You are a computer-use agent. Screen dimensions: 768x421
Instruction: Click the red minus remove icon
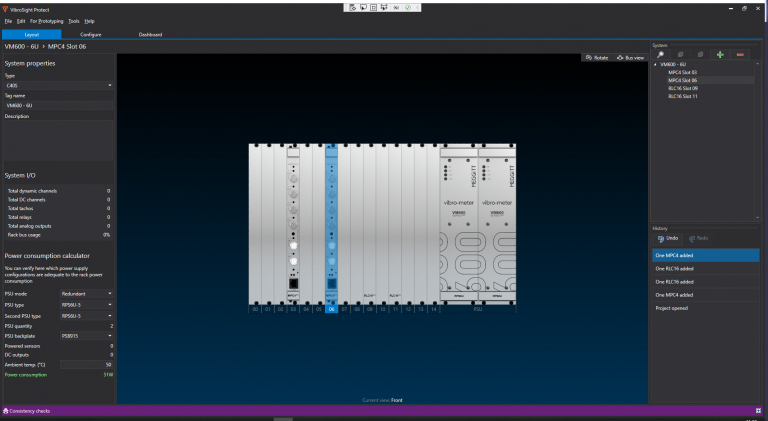[x=740, y=54]
